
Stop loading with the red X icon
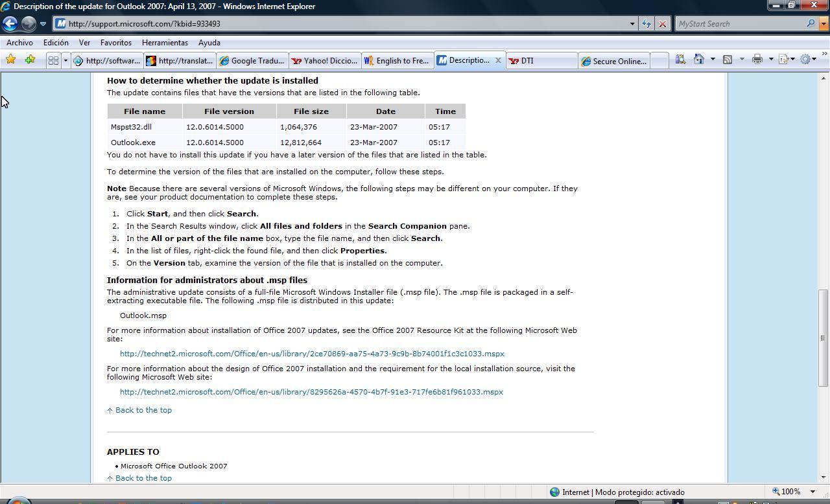coord(662,24)
